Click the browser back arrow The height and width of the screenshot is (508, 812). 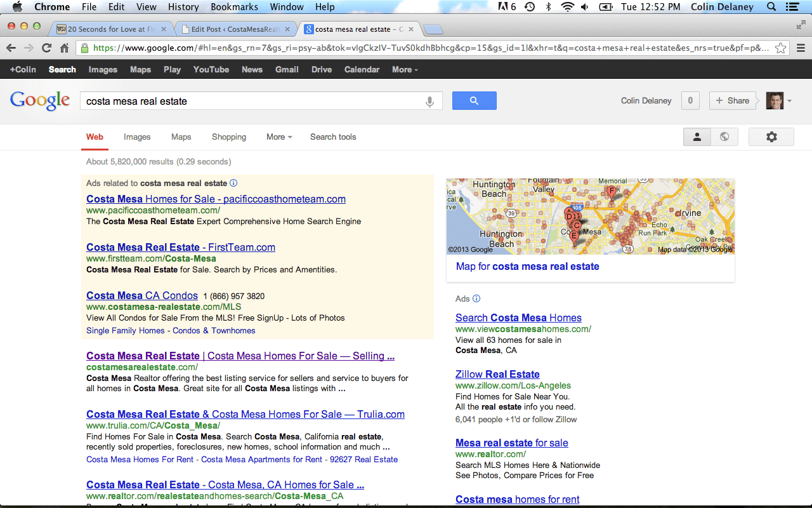[x=11, y=48]
